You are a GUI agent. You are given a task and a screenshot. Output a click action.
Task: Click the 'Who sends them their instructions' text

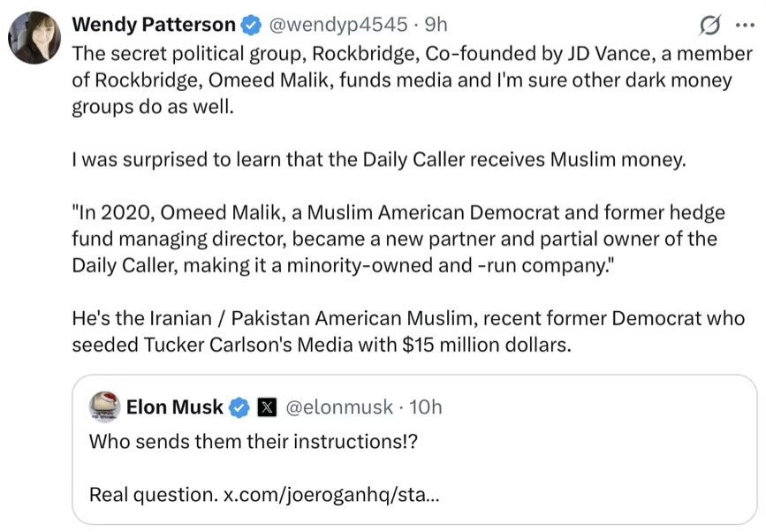pos(253,441)
